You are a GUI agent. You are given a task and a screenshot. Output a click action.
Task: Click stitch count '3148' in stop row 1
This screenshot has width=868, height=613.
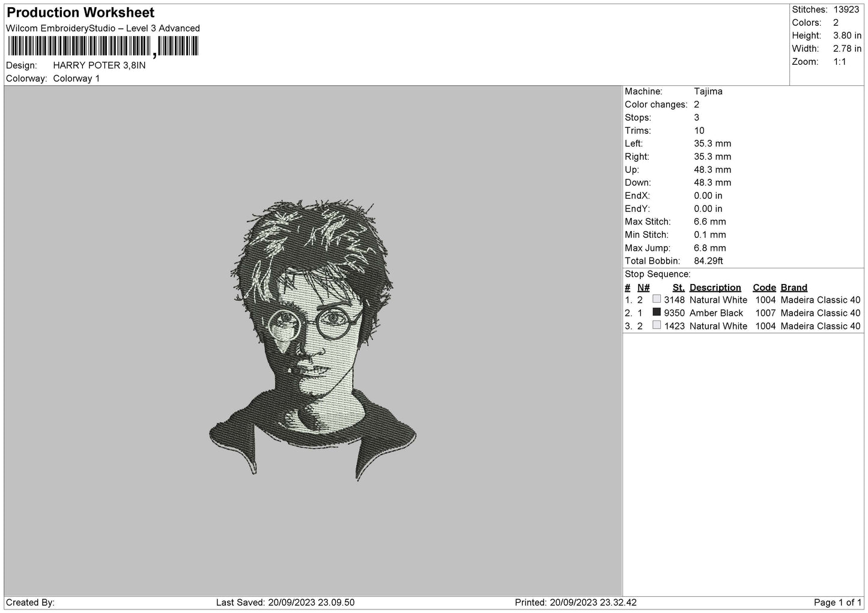point(675,300)
